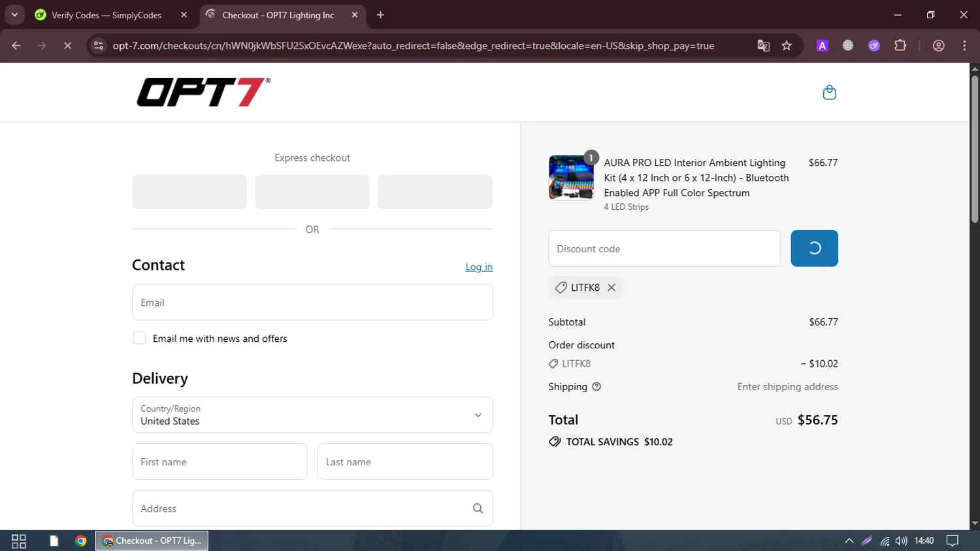The width and height of the screenshot is (980, 551).
Task: Switch to the Verify Codes — SimplyCodes tab
Action: point(111,15)
